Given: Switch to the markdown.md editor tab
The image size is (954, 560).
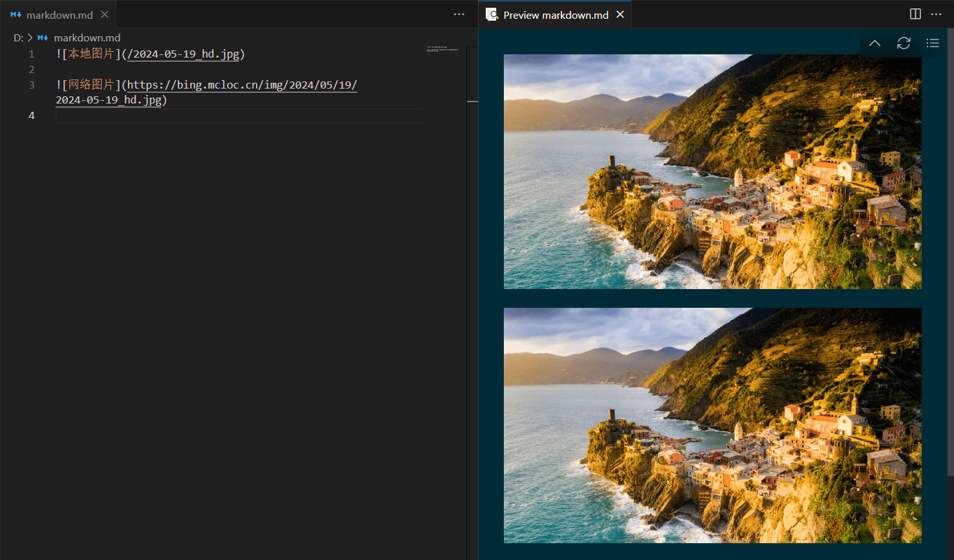Looking at the screenshot, I should point(59,15).
